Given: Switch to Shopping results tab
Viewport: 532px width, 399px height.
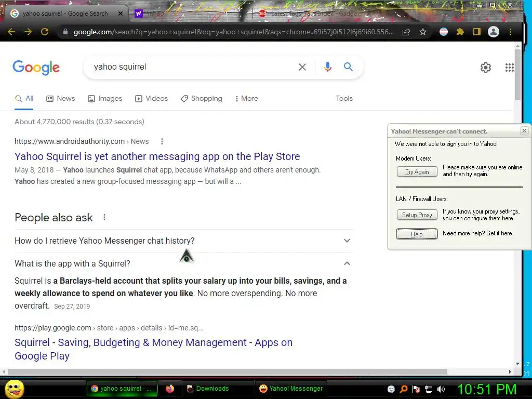Looking at the screenshot, I should [x=202, y=98].
